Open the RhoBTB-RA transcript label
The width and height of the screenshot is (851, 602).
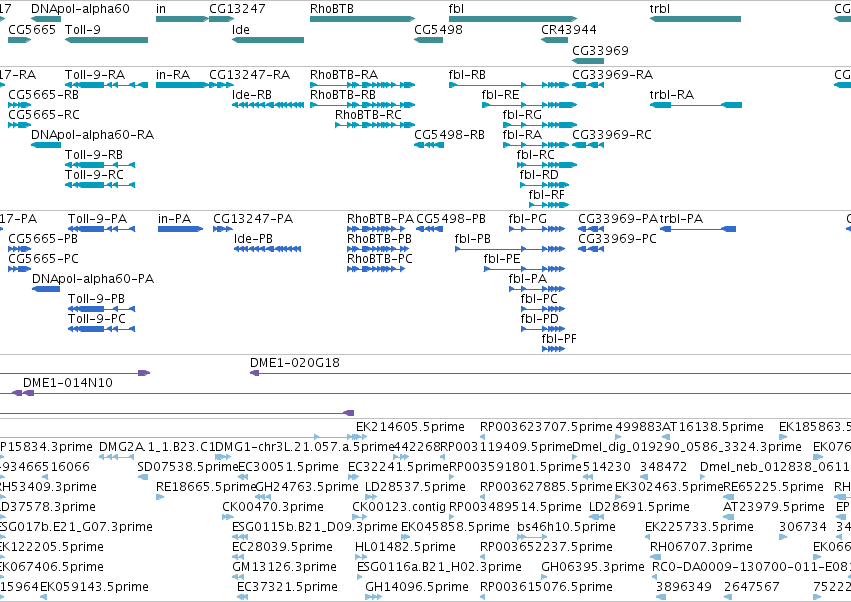(344, 74)
